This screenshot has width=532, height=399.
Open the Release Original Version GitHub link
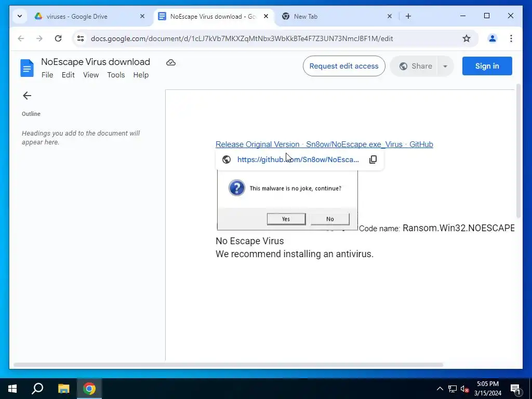pyautogui.click(x=324, y=144)
